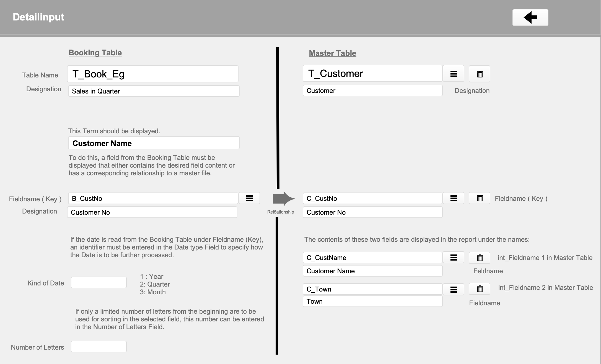The width and height of the screenshot is (601, 364).
Task: Open field list beside C_CustNo
Action: pos(453,198)
